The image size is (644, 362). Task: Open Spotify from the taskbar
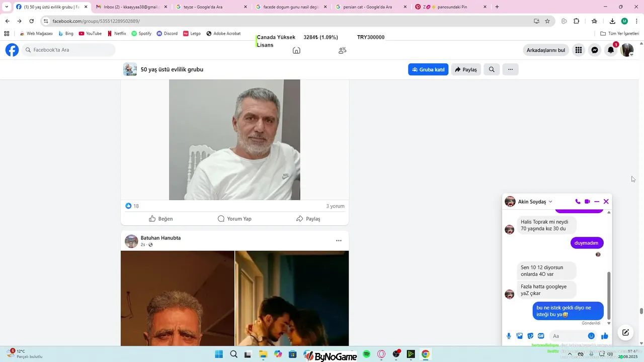(x=367, y=354)
